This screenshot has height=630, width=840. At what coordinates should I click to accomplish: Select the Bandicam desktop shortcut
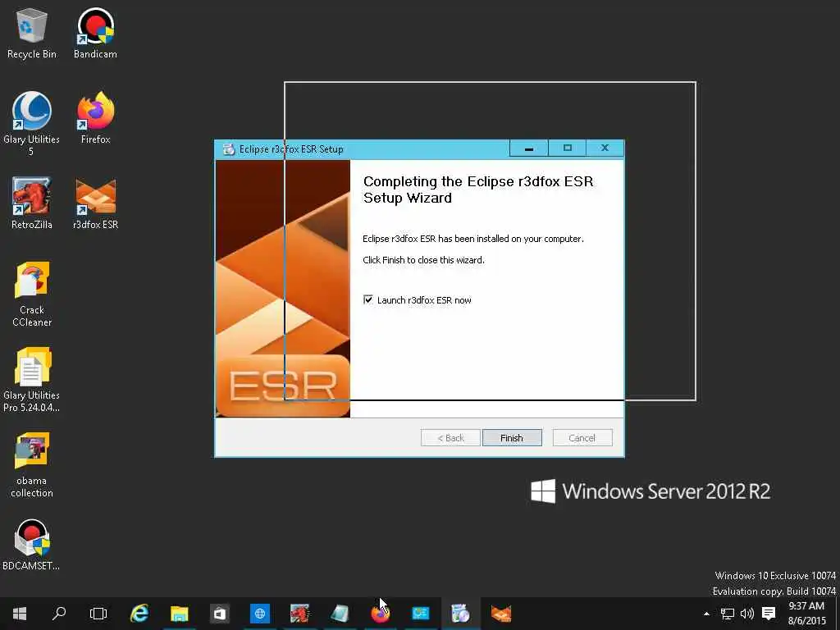point(95,33)
